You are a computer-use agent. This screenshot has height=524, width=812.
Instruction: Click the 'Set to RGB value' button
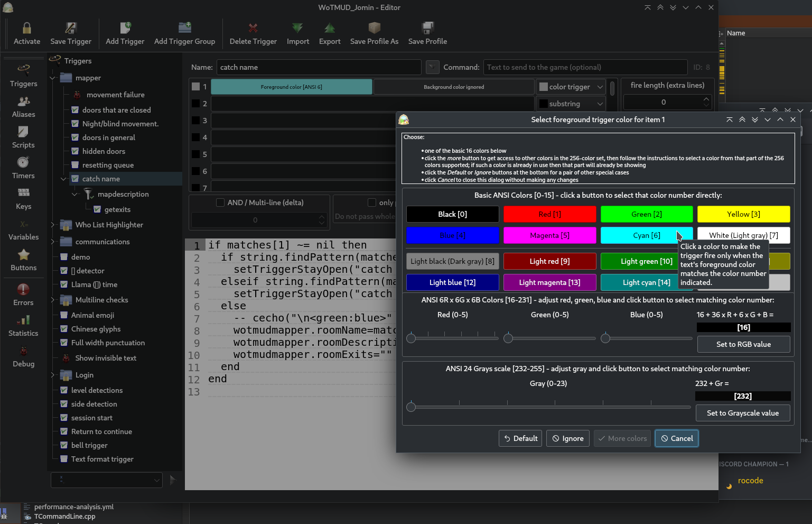[x=743, y=344]
